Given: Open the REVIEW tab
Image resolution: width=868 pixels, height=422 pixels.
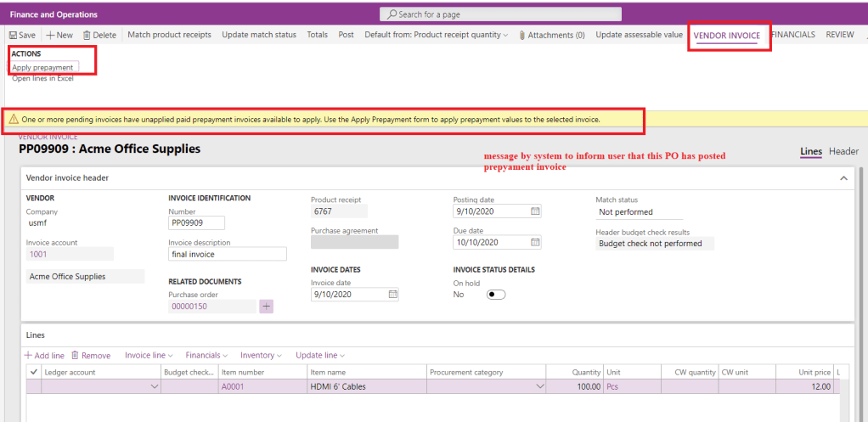Looking at the screenshot, I should coord(839,35).
